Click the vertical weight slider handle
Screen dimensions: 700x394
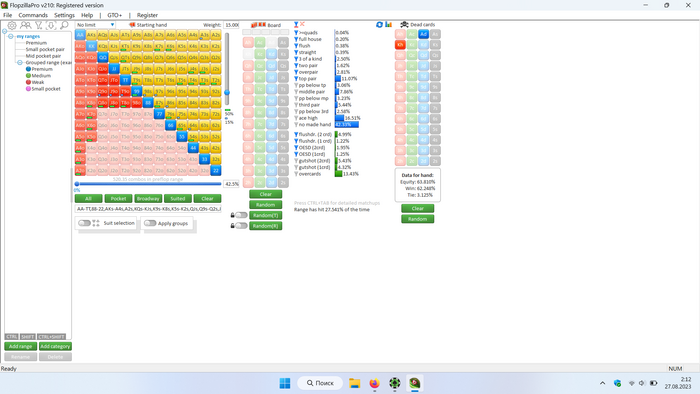point(227,92)
